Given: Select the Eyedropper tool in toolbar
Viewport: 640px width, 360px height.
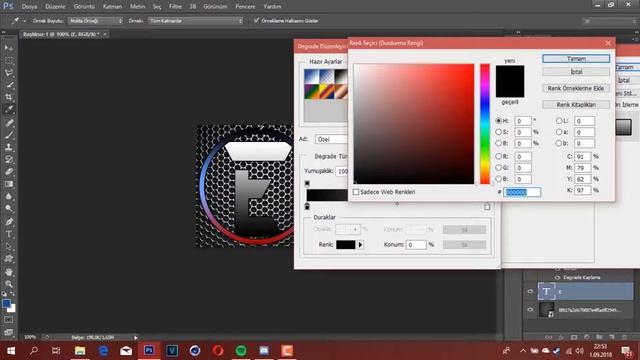Looking at the screenshot, I should coord(9,109).
